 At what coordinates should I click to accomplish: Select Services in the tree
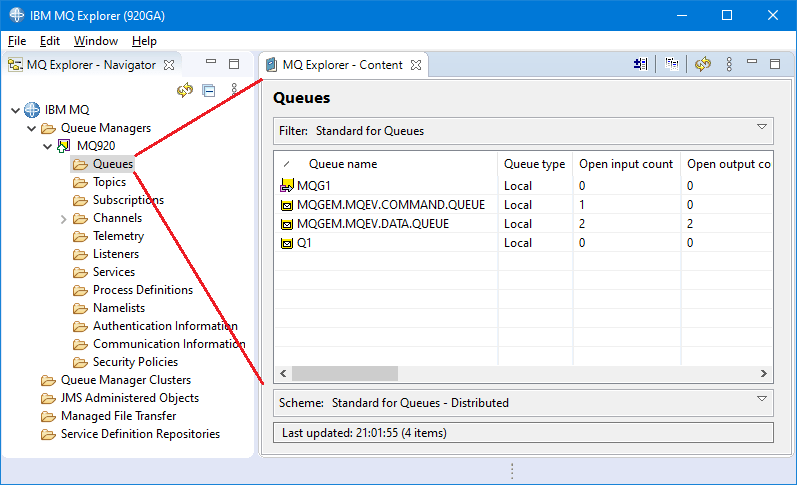click(x=114, y=272)
